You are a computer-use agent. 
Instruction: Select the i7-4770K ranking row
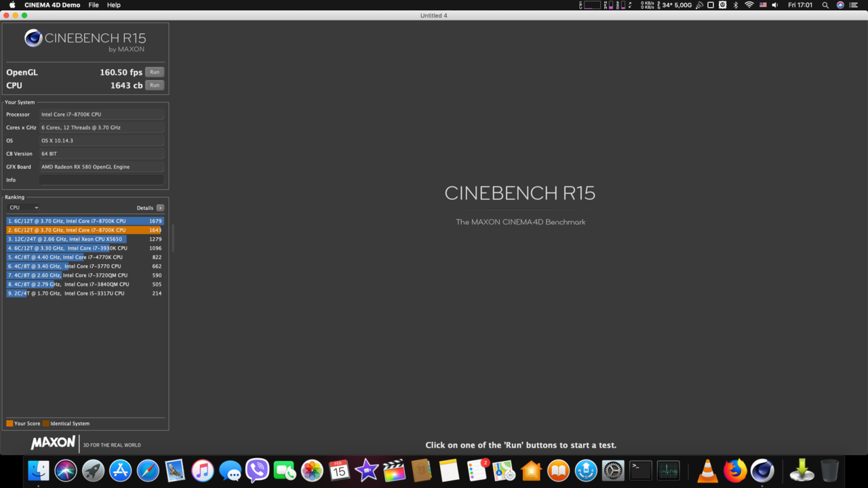[85, 257]
